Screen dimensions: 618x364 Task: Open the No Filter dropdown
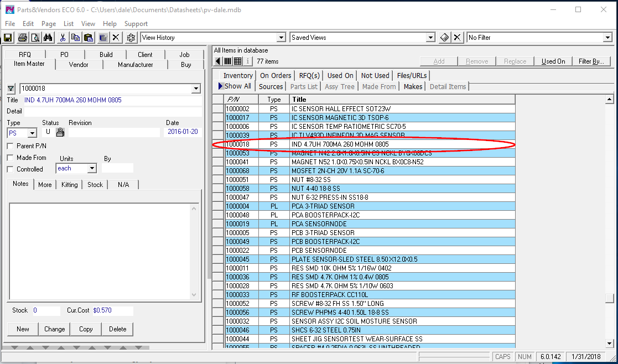click(x=607, y=38)
